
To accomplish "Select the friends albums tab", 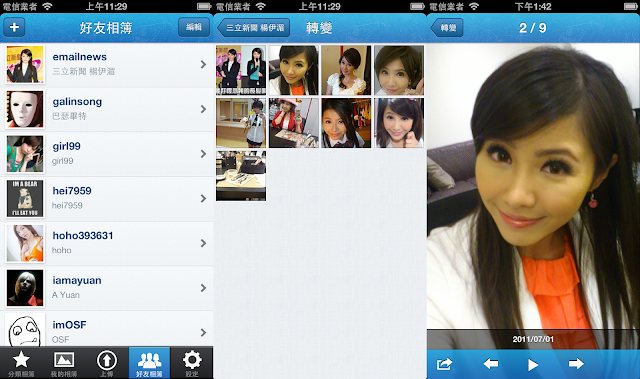I will (x=149, y=363).
